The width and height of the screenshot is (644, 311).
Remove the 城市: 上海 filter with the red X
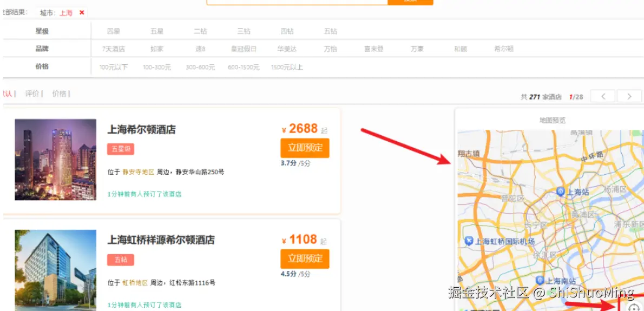click(x=82, y=13)
